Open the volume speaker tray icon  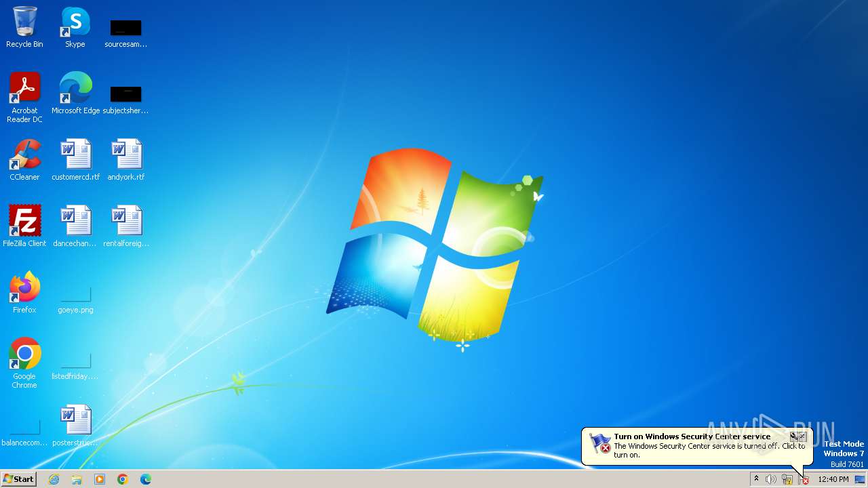click(771, 479)
